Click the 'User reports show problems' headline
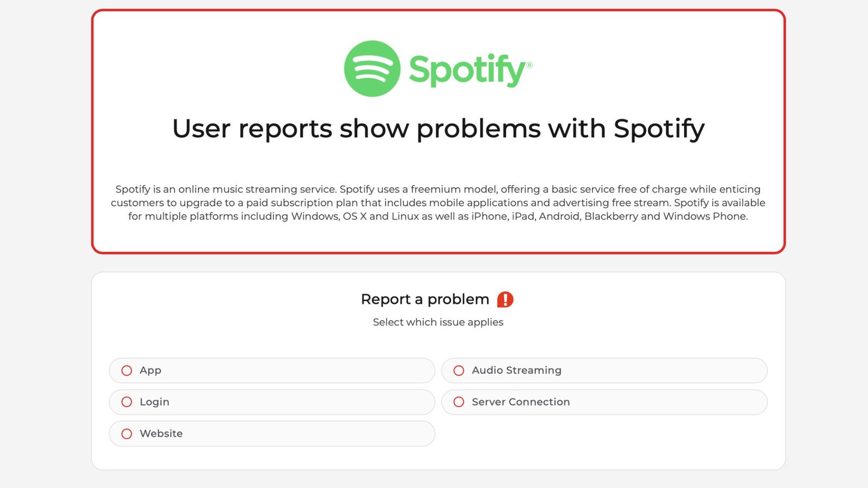Screen dimensions: 868x488 [438, 129]
